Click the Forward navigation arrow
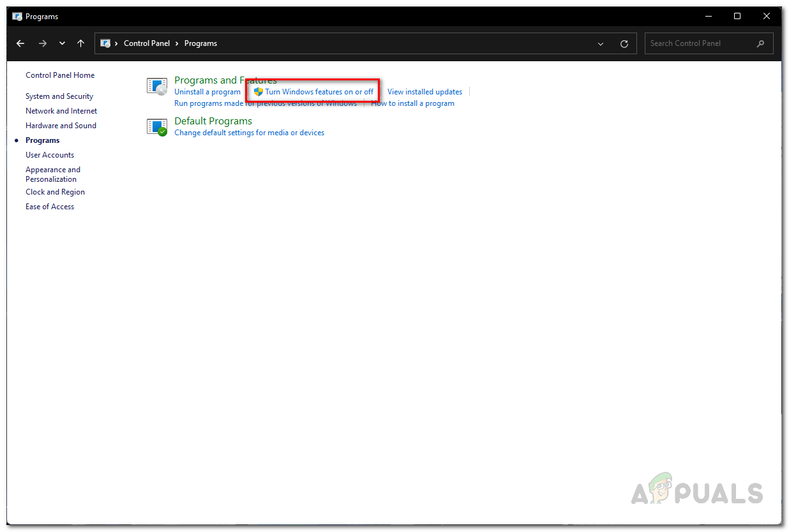The height and width of the screenshot is (532, 789). (43, 43)
